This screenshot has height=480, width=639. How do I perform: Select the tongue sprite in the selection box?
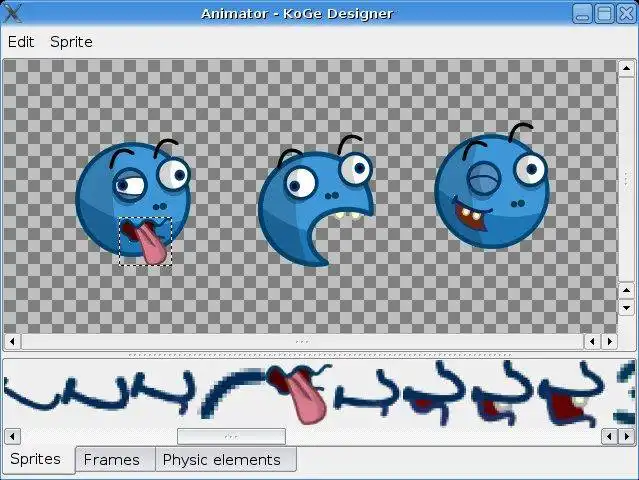point(145,241)
